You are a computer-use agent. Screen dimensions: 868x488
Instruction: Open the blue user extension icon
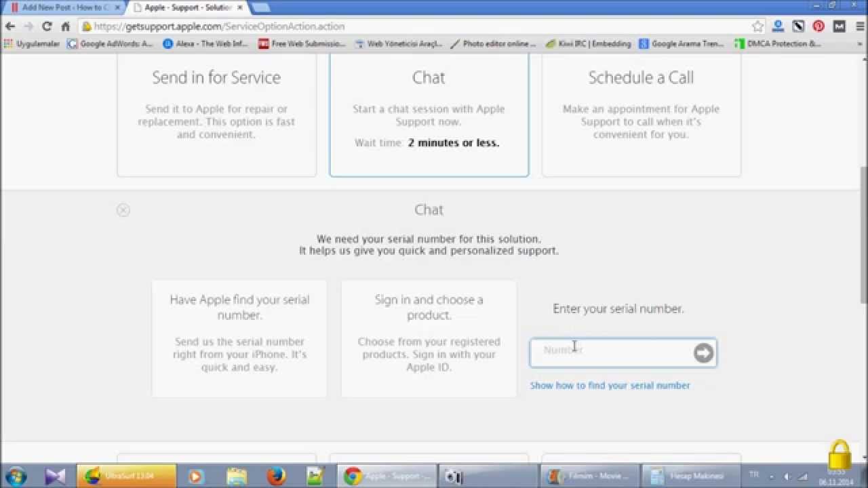pos(778,26)
